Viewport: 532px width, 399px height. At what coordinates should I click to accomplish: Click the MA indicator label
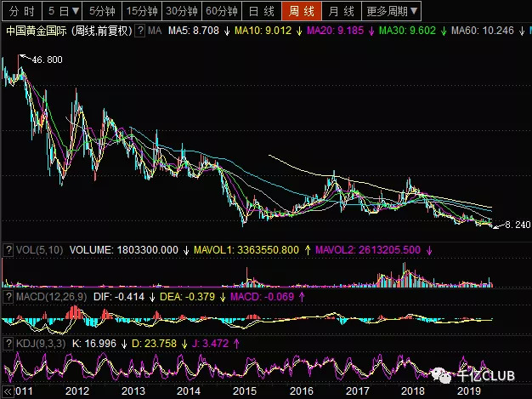(x=155, y=31)
